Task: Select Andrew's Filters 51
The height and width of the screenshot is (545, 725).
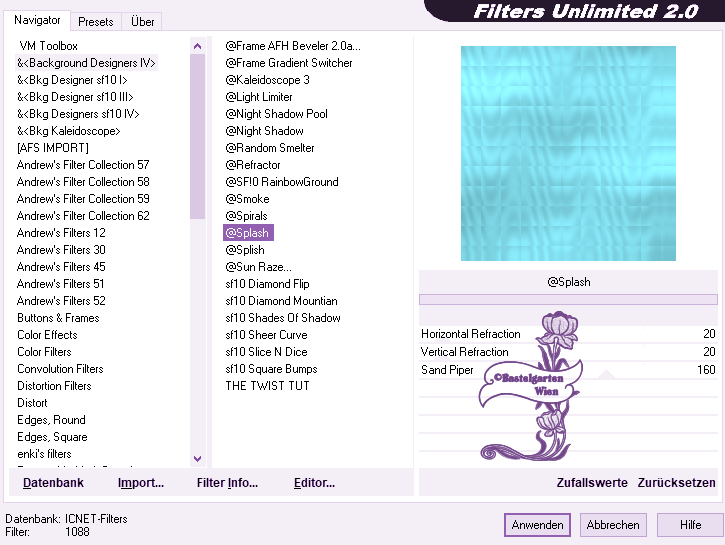Action: pyautogui.click(x=61, y=284)
